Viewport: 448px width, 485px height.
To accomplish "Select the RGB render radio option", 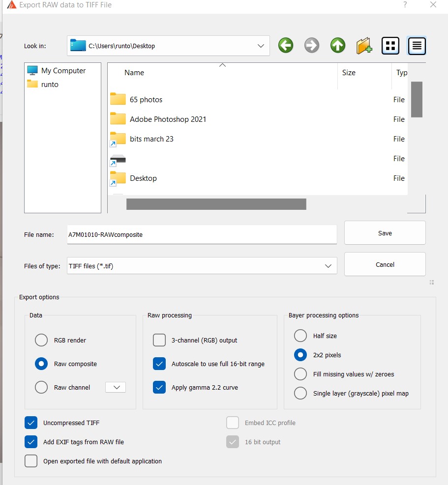I will (41, 340).
